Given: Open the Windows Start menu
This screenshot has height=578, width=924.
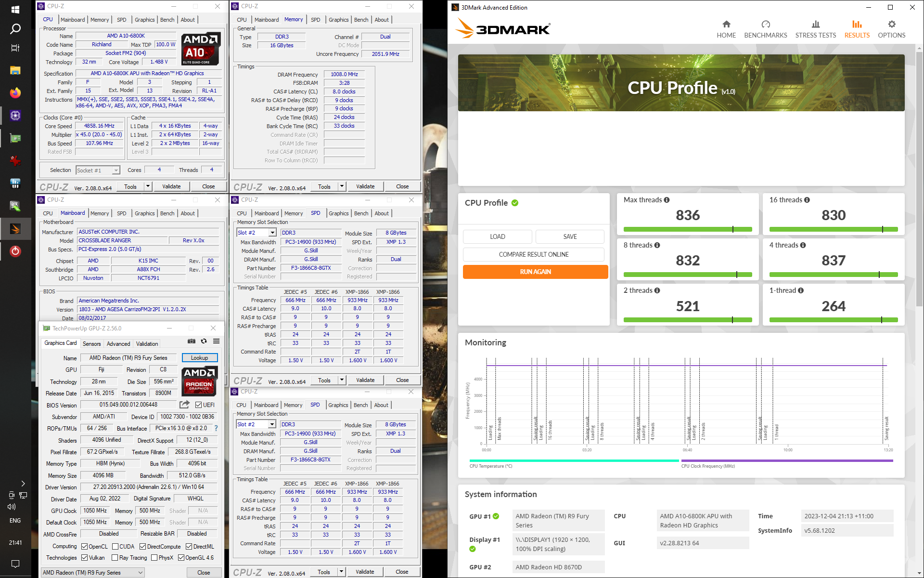Looking at the screenshot, I should 15,10.
